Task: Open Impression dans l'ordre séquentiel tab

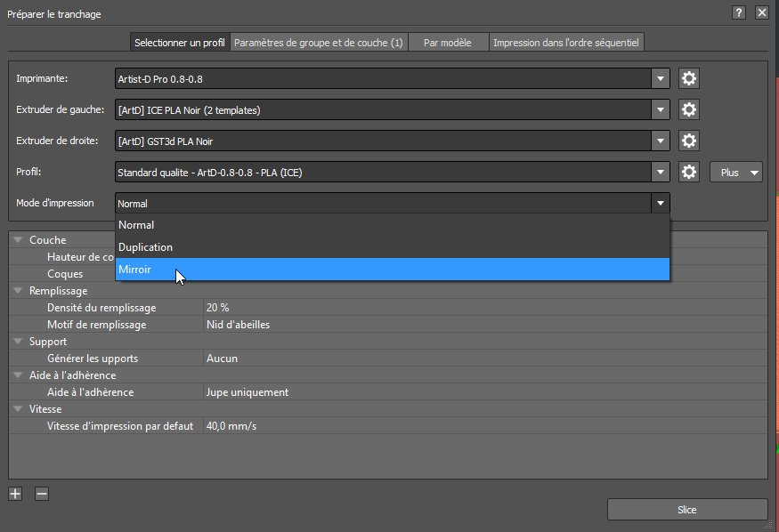Action: pyautogui.click(x=566, y=42)
